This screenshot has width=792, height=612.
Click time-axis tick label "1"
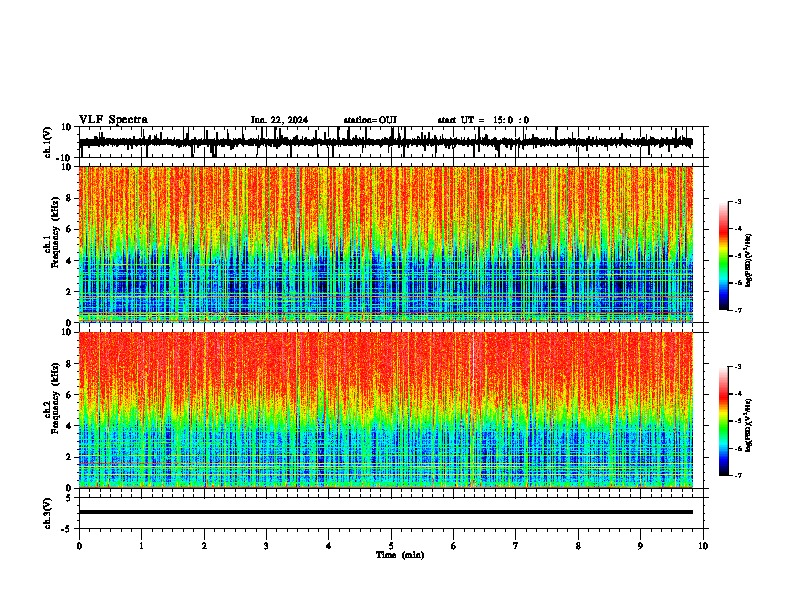[141, 546]
